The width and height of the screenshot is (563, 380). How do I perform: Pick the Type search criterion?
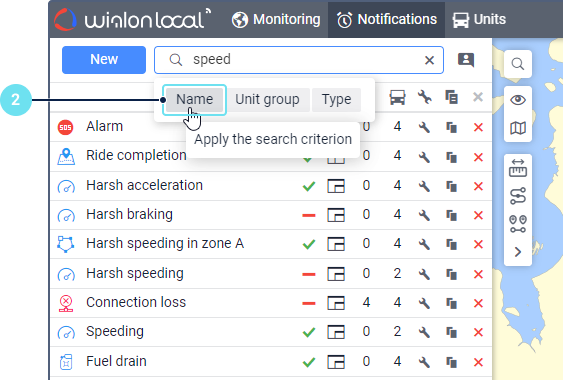pyautogui.click(x=336, y=99)
